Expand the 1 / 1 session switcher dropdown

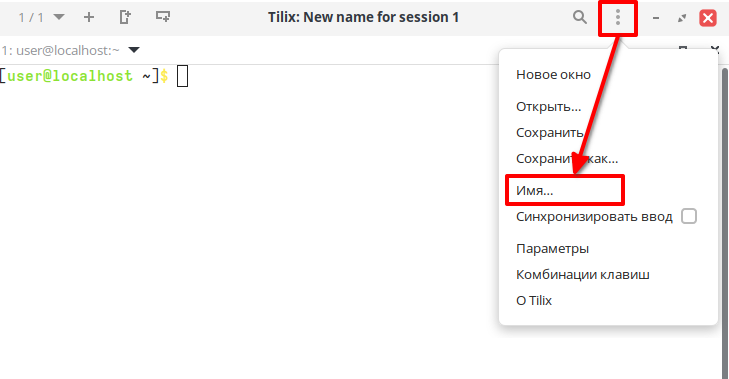[41, 18]
